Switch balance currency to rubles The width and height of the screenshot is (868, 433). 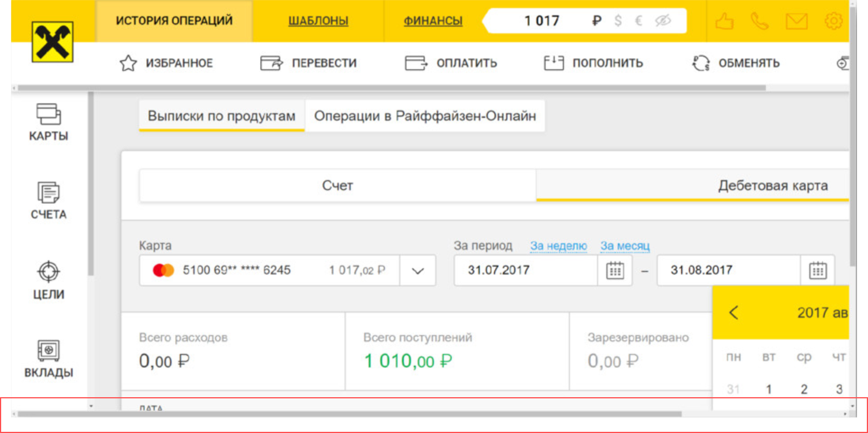click(x=597, y=21)
